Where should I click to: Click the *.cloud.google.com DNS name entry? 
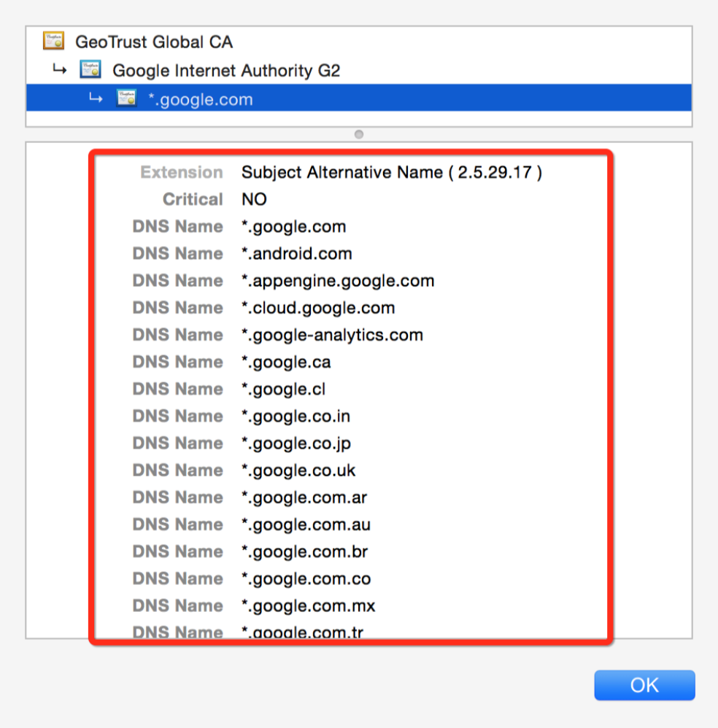pyautogui.click(x=318, y=308)
